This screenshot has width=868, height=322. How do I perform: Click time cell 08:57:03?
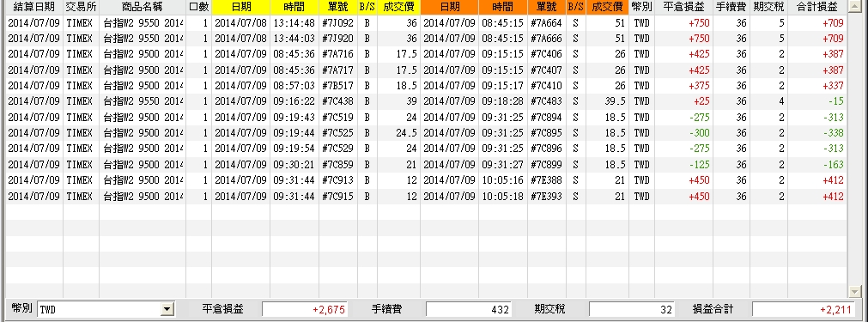[x=294, y=86]
